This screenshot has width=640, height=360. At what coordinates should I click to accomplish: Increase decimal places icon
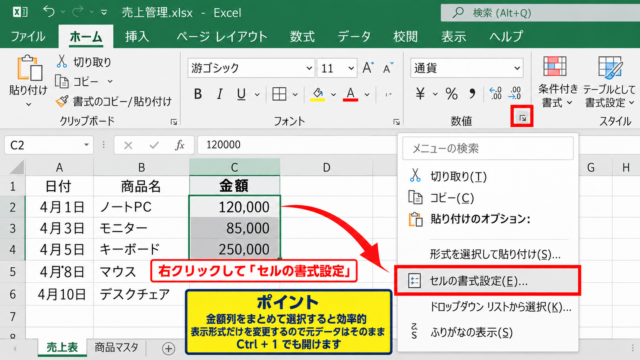click(x=496, y=93)
